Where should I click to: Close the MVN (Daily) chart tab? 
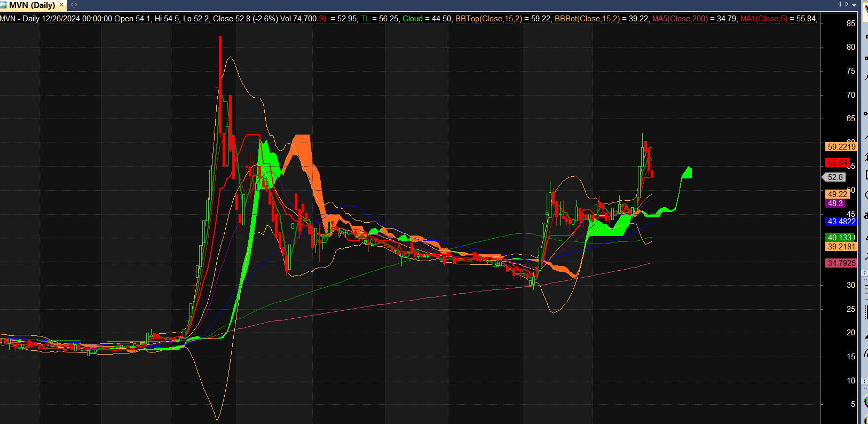click(x=61, y=5)
